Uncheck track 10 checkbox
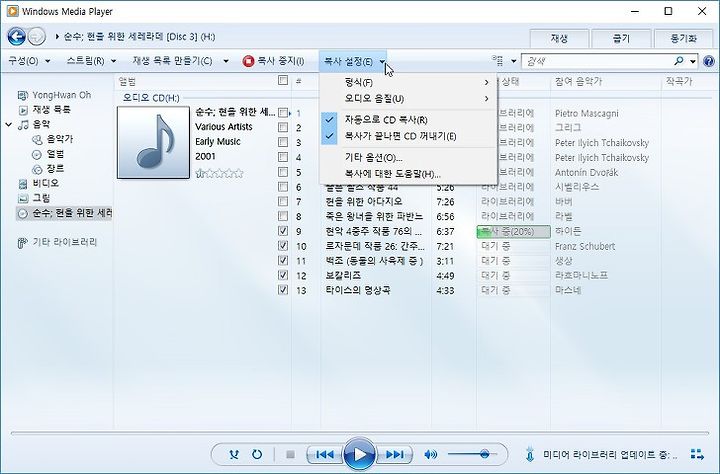Screen dimensions: 720x474 (x=283, y=246)
